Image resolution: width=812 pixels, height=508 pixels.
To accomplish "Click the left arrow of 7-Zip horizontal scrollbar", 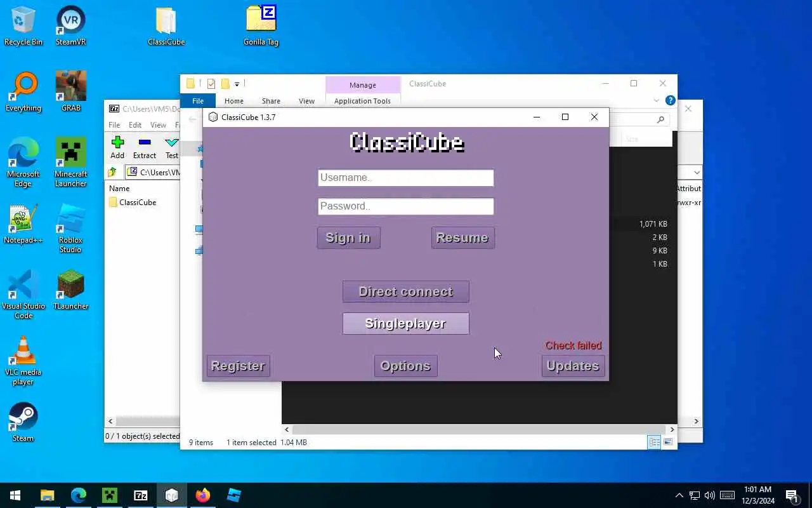I will coord(110,421).
